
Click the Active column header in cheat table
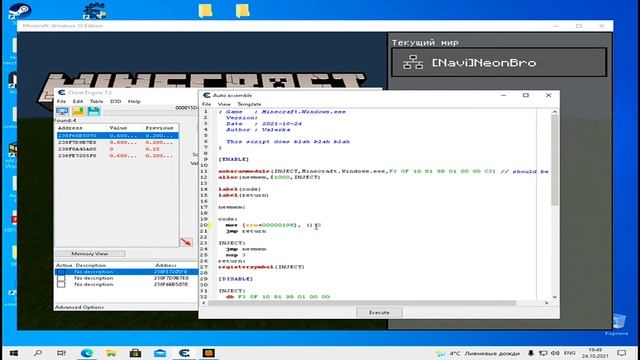(x=64, y=265)
